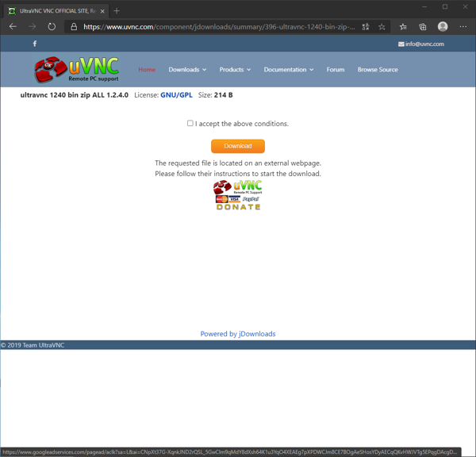The height and width of the screenshot is (457, 476).
Task: Click the padlock site security icon
Action: click(x=74, y=27)
